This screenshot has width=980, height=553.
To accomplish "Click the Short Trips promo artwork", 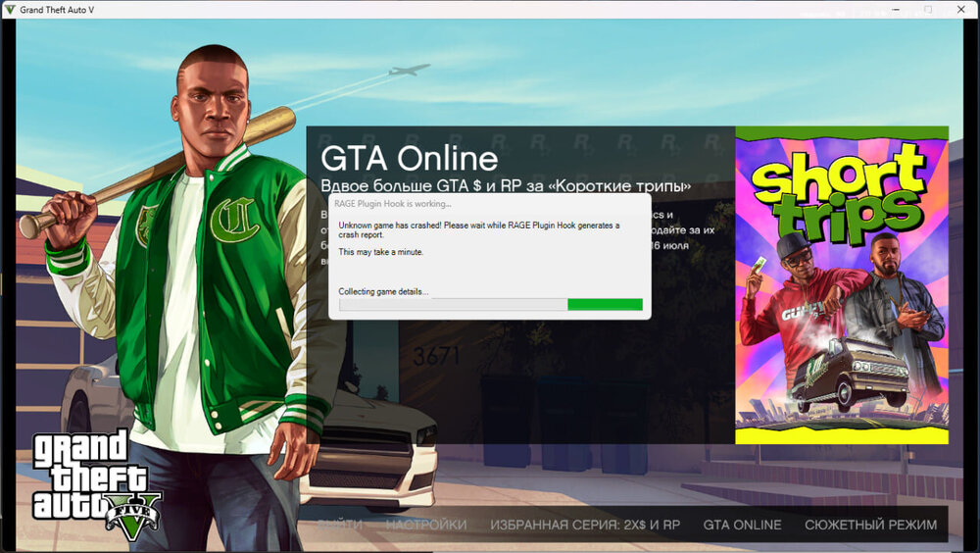I will pos(842,285).
